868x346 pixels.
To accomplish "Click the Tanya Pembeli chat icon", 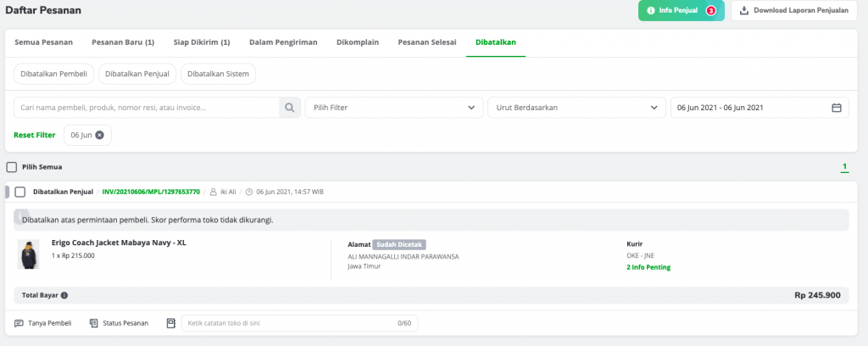I will click(x=19, y=323).
